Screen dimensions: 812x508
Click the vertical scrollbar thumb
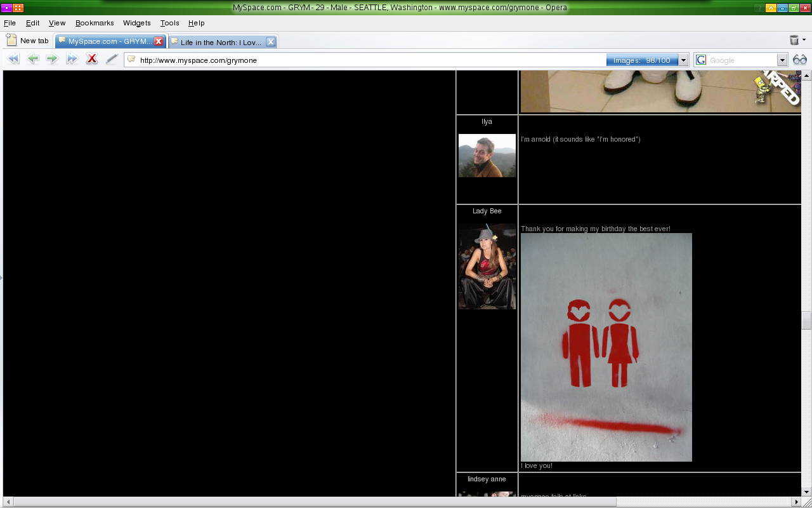806,321
